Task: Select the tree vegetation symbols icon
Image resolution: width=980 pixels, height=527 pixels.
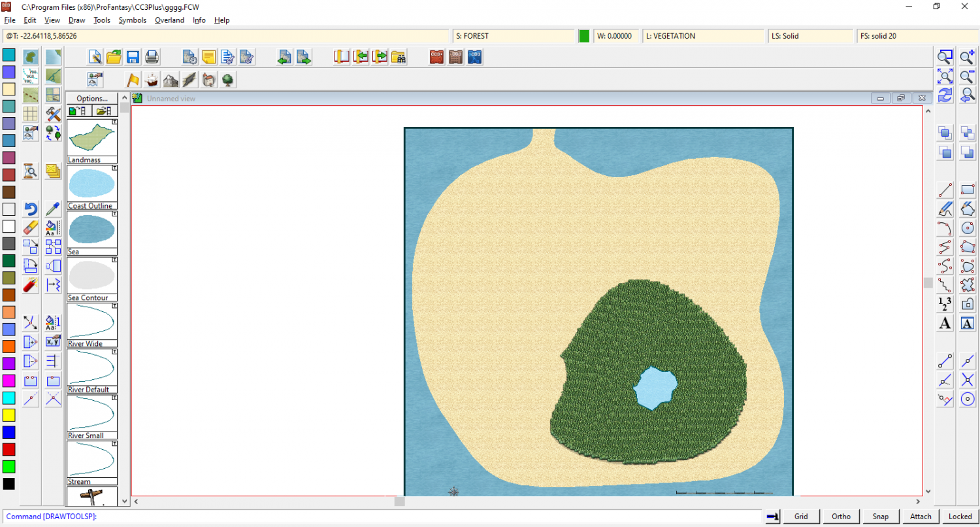Action: click(x=228, y=80)
